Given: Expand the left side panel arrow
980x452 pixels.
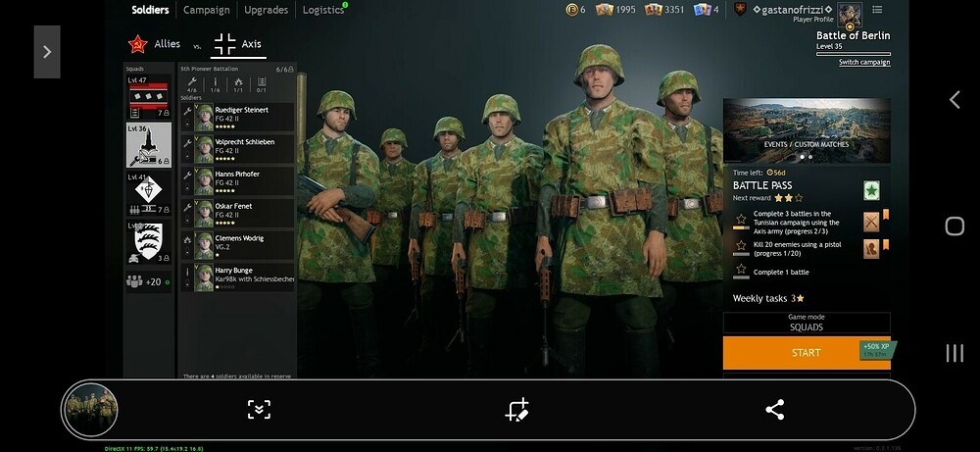Looking at the screenshot, I should click(x=47, y=52).
